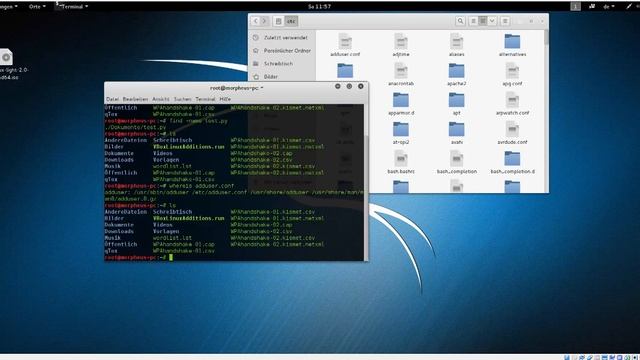Select the alternatives folder icon
640x360 pixels.
coord(512,41)
